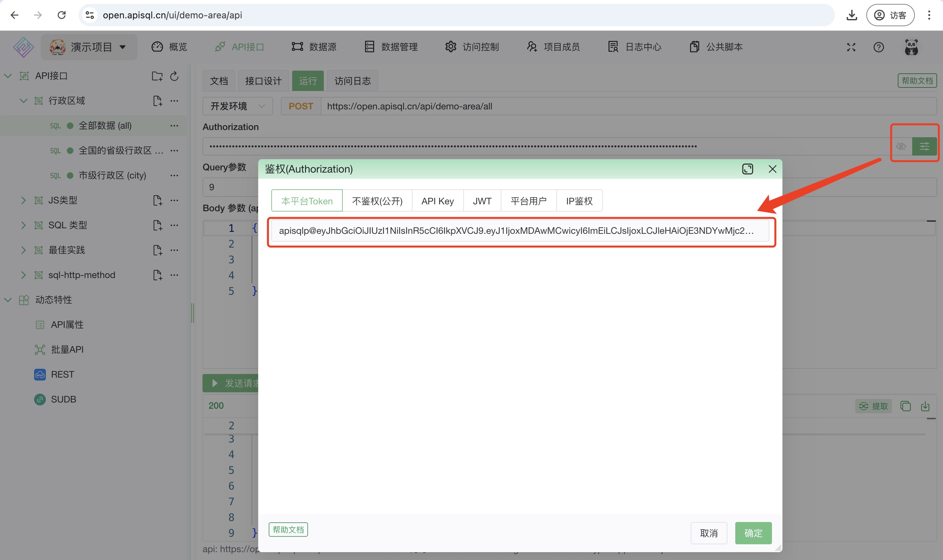Screen dimensions: 943x560
Task: Toggle token visibility eye icon
Action: coord(901,146)
